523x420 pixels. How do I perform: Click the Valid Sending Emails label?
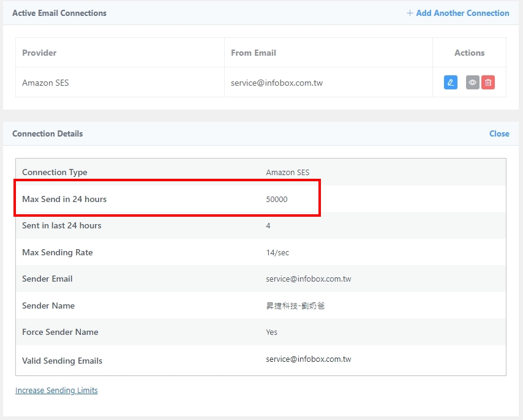tap(62, 361)
